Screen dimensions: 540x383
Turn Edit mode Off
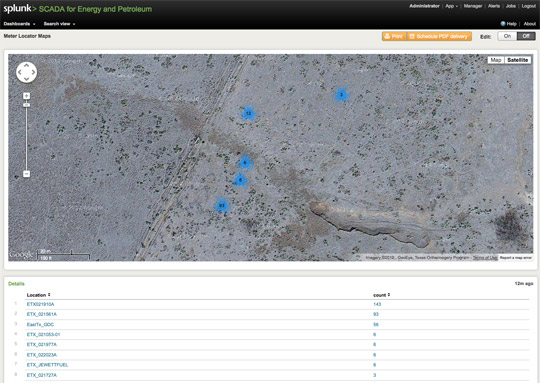526,36
